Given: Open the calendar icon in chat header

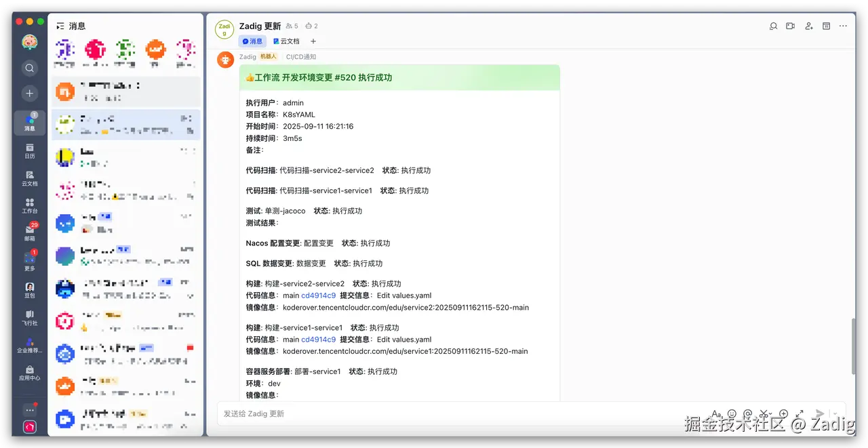Looking at the screenshot, I should pyautogui.click(x=826, y=26).
